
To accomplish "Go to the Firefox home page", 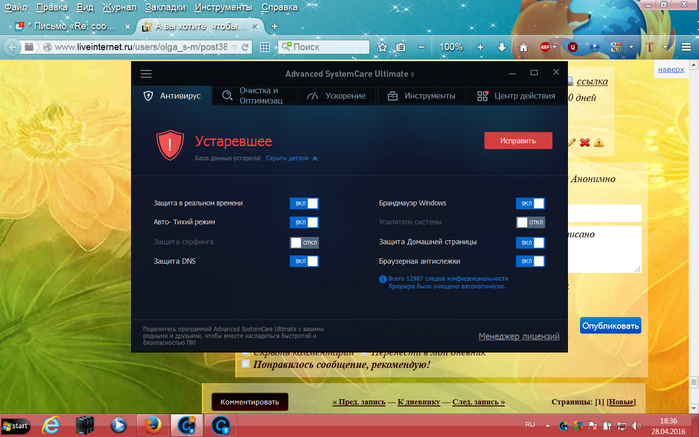I will click(523, 47).
